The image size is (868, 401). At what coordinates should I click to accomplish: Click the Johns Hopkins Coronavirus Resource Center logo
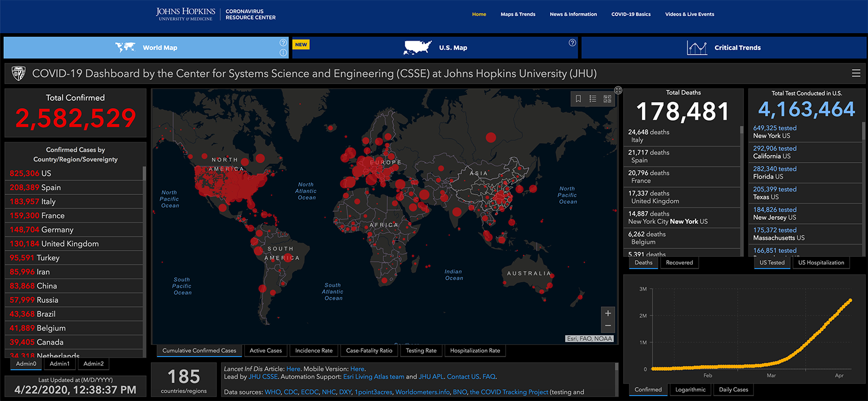point(216,14)
